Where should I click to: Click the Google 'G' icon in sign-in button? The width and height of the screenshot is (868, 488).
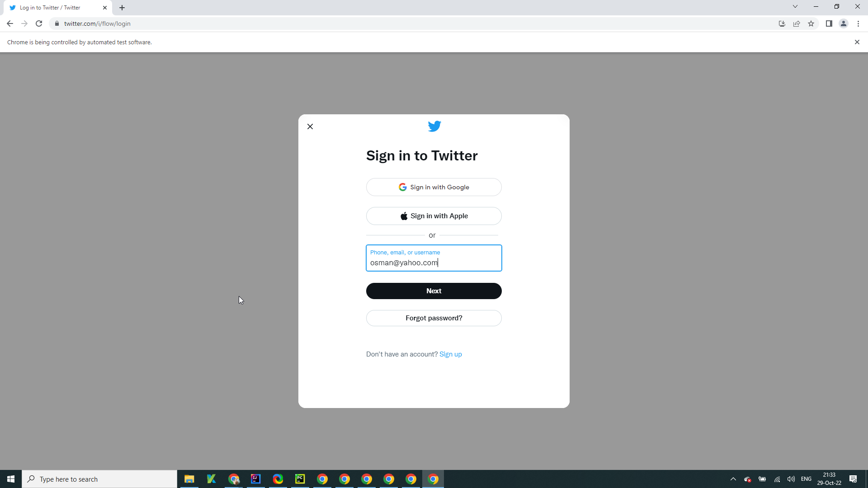click(x=403, y=187)
